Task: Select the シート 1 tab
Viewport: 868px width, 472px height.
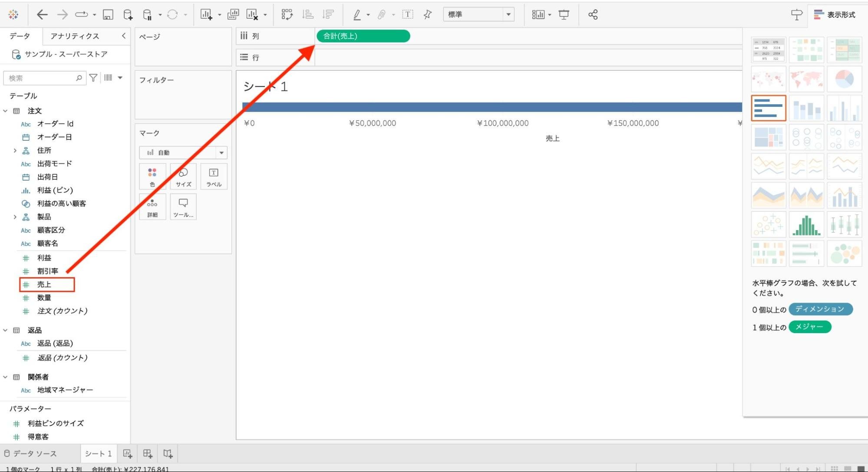Action: click(98, 453)
